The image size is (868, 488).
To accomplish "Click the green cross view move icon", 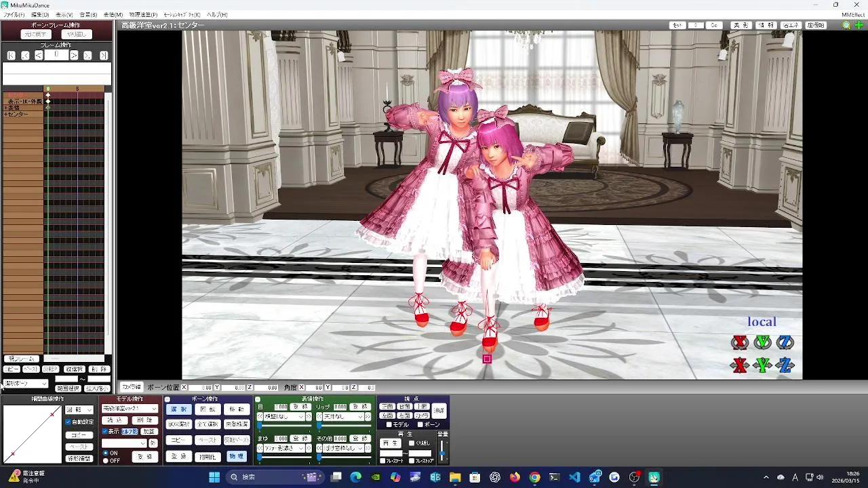I will [x=859, y=25].
